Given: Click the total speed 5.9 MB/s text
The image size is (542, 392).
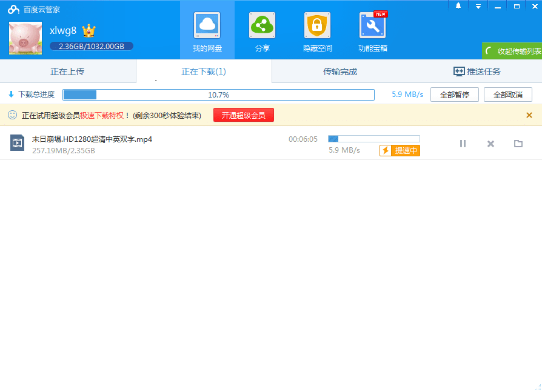Looking at the screenshot, I should [407, 95].
